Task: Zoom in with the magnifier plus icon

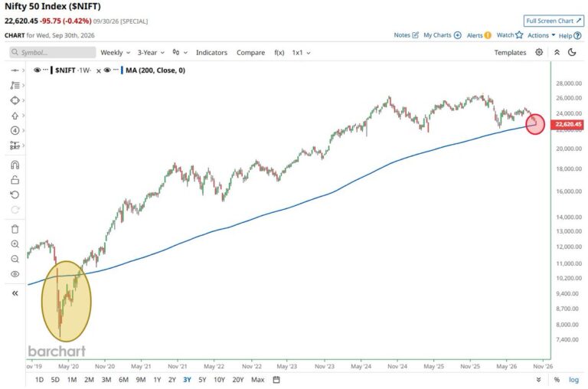Action: (15, 244)
